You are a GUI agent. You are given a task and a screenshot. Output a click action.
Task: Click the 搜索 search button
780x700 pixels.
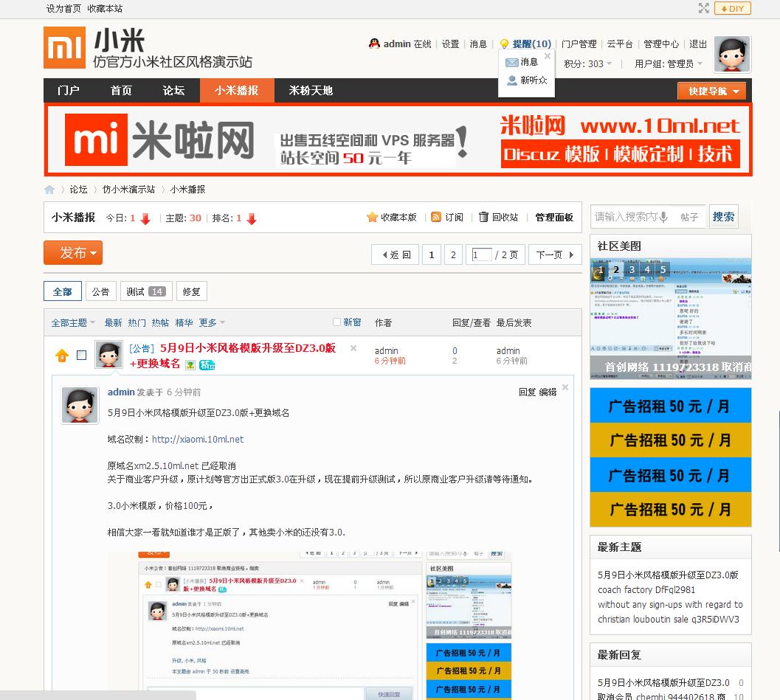click(723, 217)
